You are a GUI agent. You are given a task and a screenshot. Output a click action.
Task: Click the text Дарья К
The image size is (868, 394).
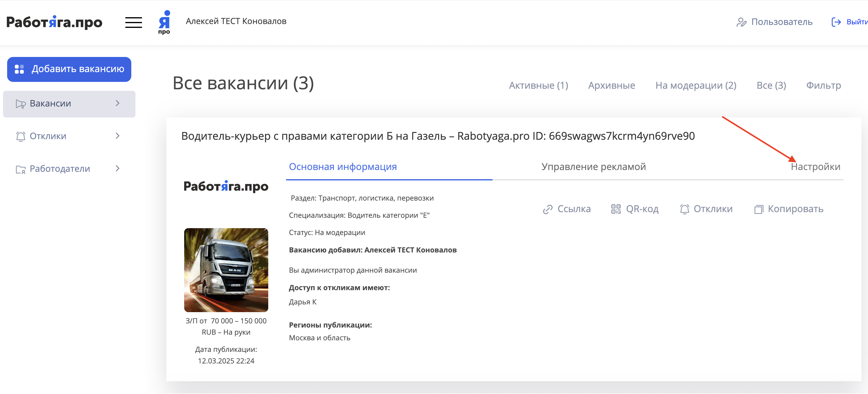[303, 302]
